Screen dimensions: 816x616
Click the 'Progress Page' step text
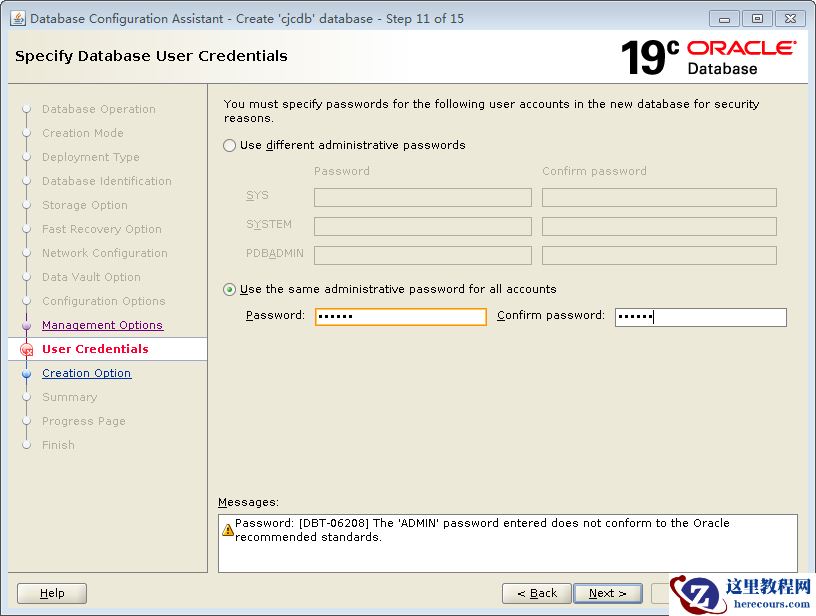84,421
